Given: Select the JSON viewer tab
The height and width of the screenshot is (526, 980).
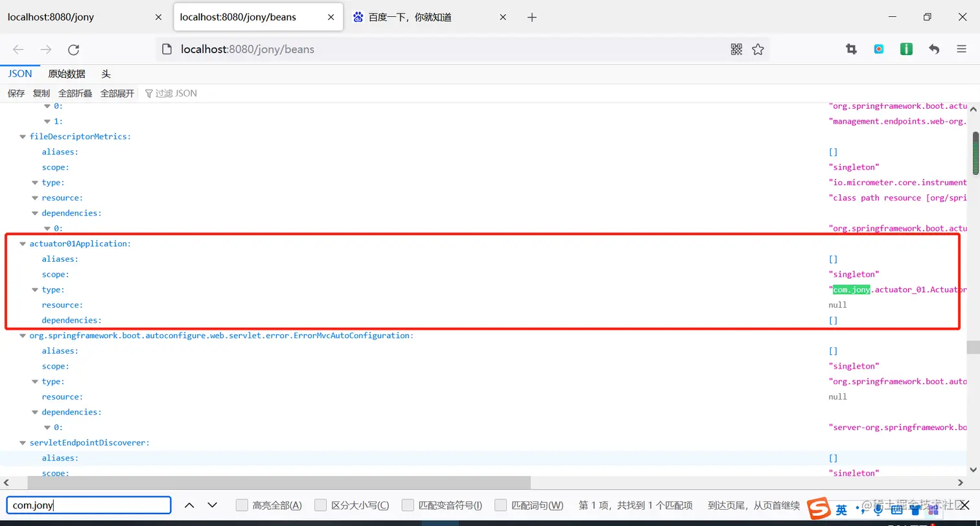Looking at the screenshot, I should coord(20,74).
